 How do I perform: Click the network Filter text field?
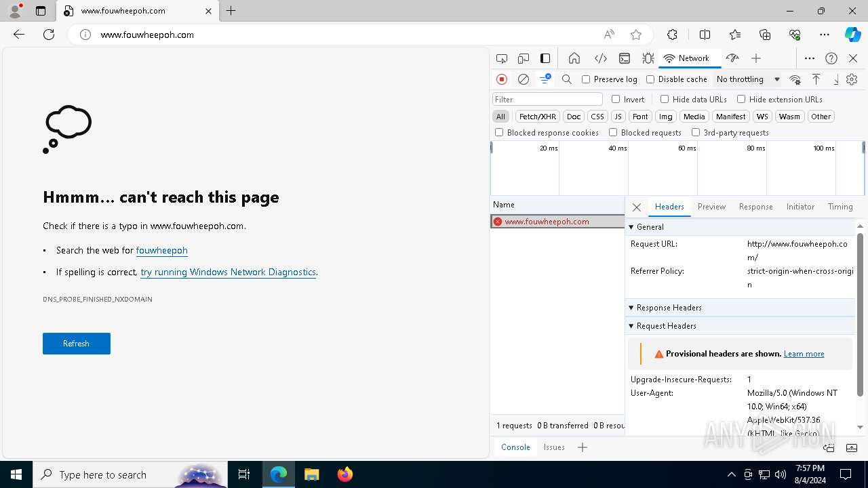547,99
